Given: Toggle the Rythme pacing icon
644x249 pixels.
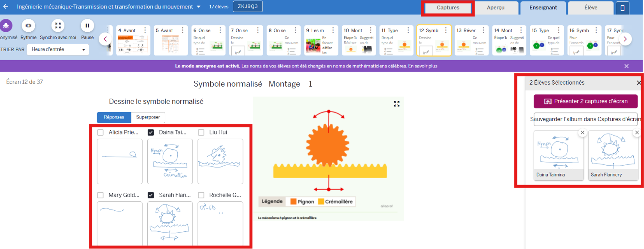Looking at the screenshot, I should click(28, 26).
